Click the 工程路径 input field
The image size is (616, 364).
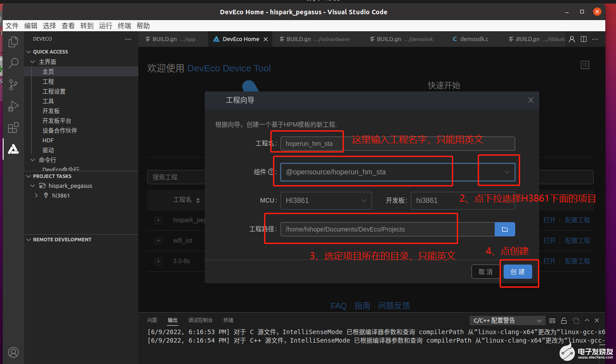coord(388,229)
